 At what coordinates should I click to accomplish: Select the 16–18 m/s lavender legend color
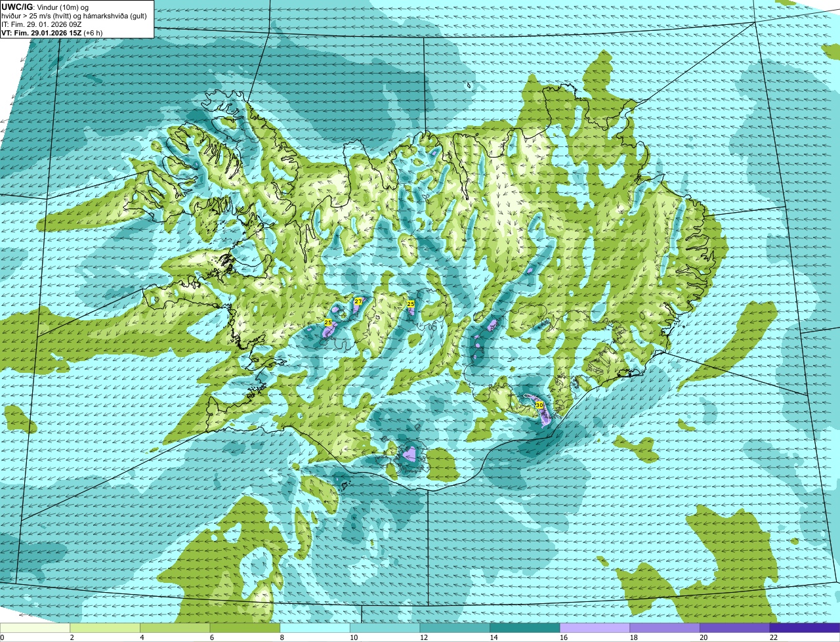tap(595, 628)
